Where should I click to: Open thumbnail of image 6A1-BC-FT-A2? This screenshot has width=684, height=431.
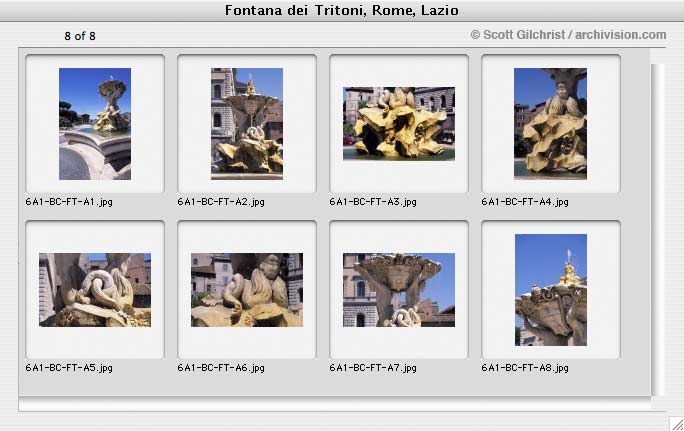point(247,124)
